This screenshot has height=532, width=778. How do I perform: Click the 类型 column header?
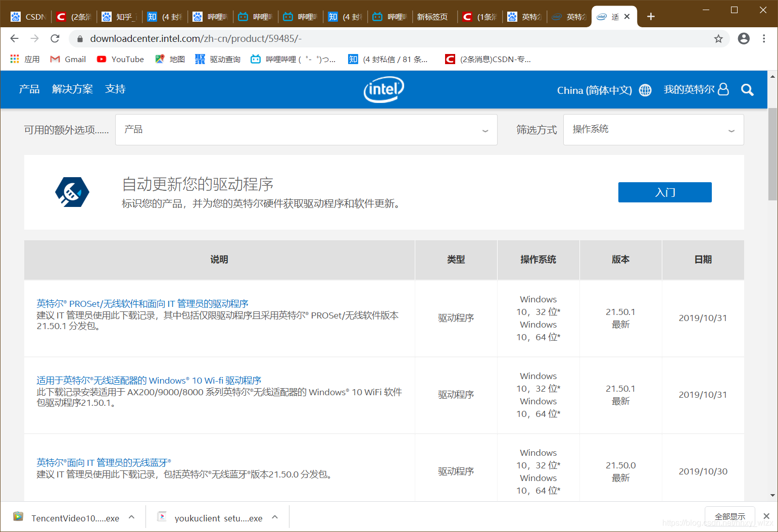click(456, 259)
